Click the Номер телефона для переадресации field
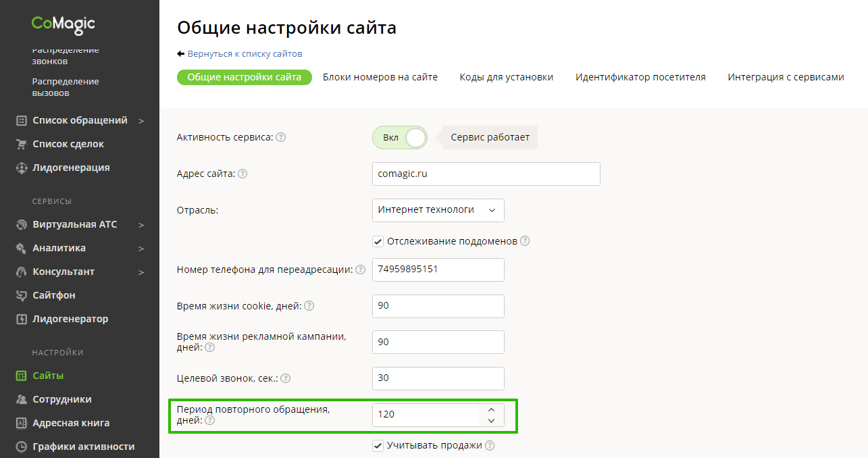 (438, 270)
